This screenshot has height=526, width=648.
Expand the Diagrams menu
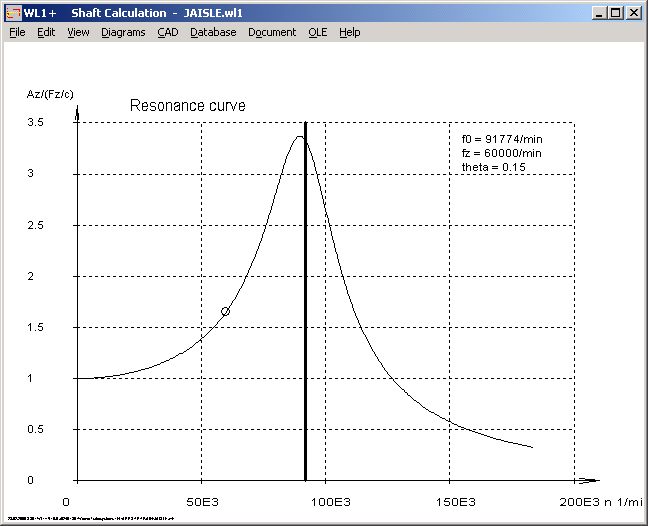tap(123, 32)
